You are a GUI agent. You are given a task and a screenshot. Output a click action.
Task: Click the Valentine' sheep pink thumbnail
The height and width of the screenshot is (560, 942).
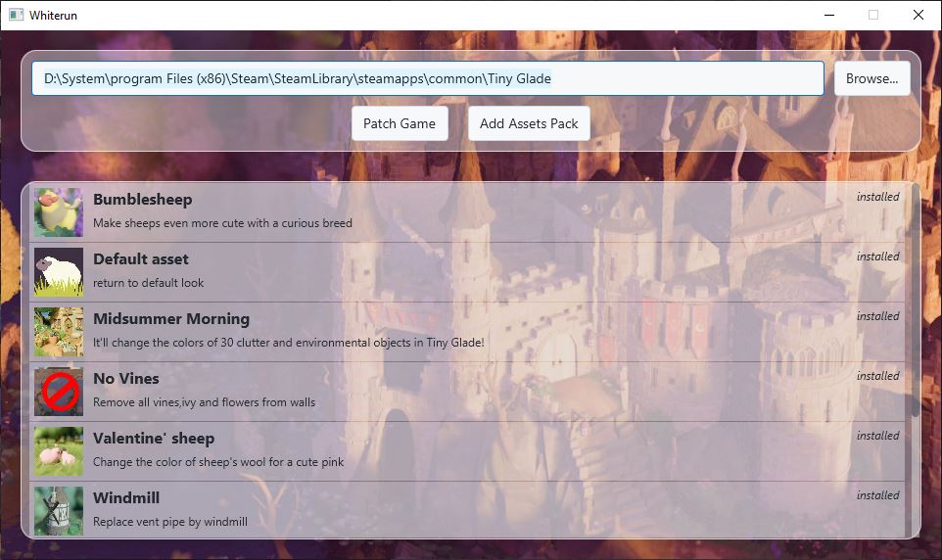pos(59,451)
